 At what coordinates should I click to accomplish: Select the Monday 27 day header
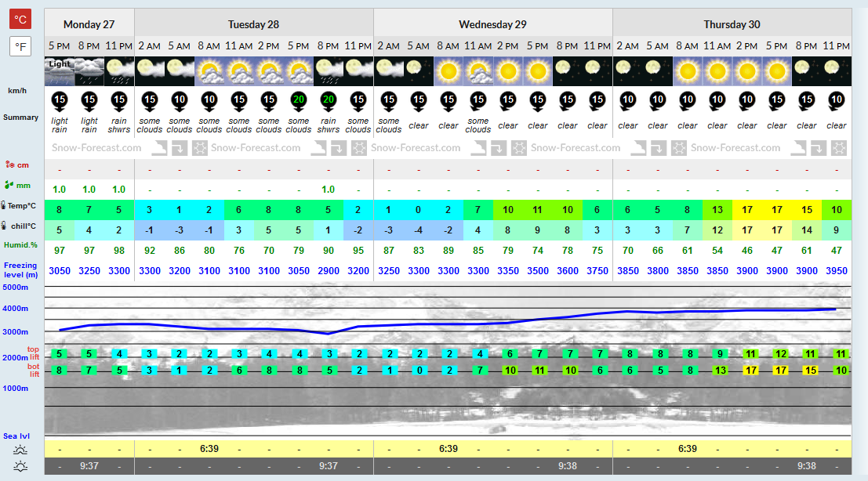[89, 24]
